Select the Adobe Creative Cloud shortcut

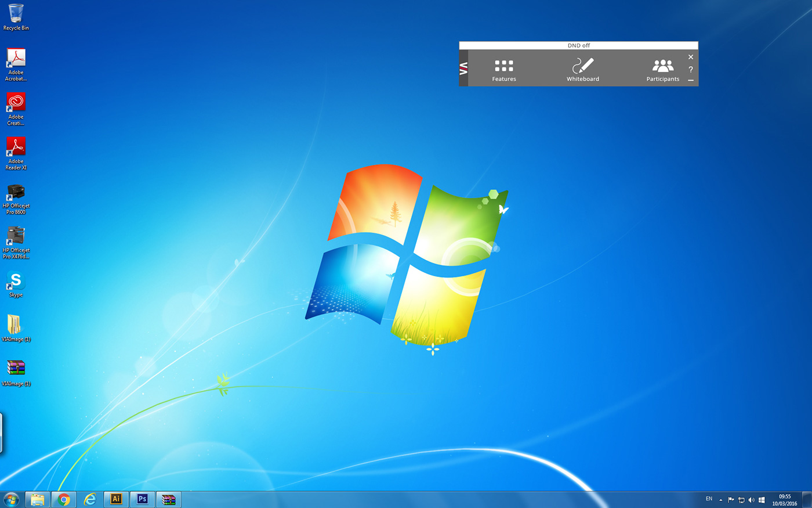pos(16,109)
